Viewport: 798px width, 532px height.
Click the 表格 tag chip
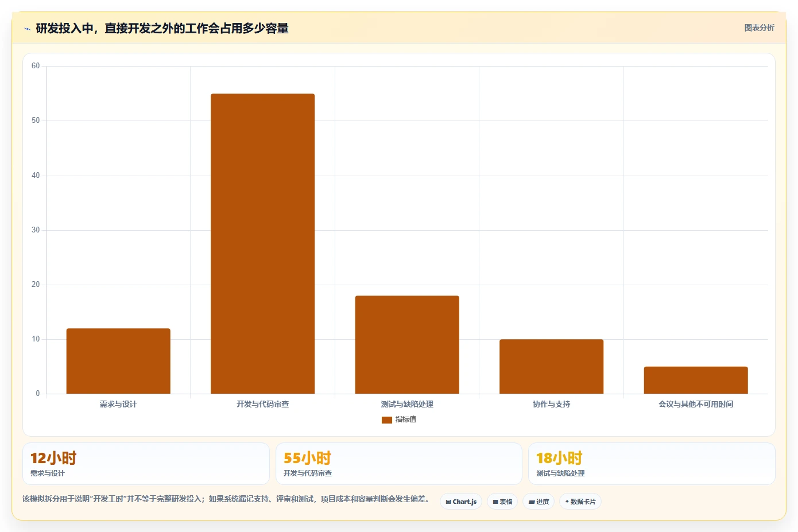[502, 502]
